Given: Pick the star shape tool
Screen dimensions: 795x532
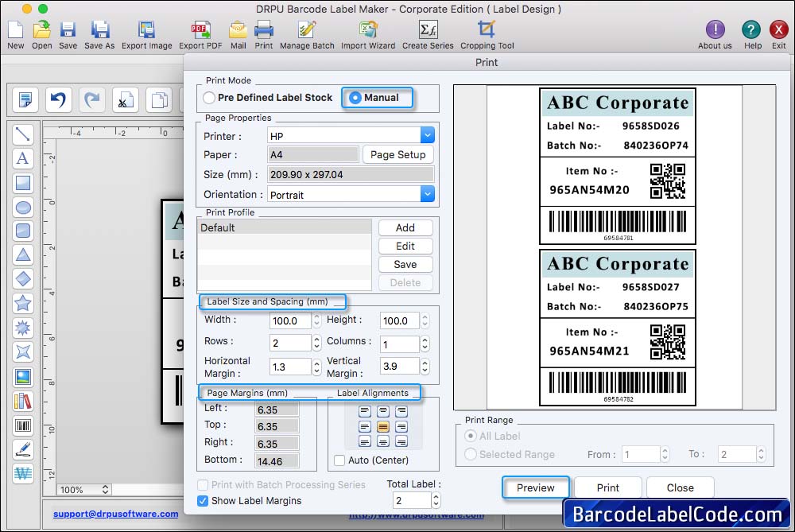Looking at the screenshot, I should pos(23,302).
